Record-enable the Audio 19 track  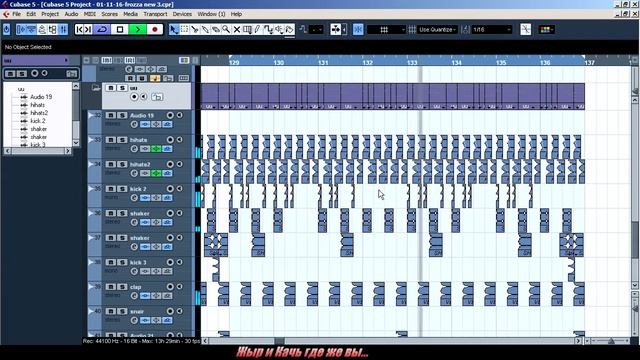(x=170, y=115)
